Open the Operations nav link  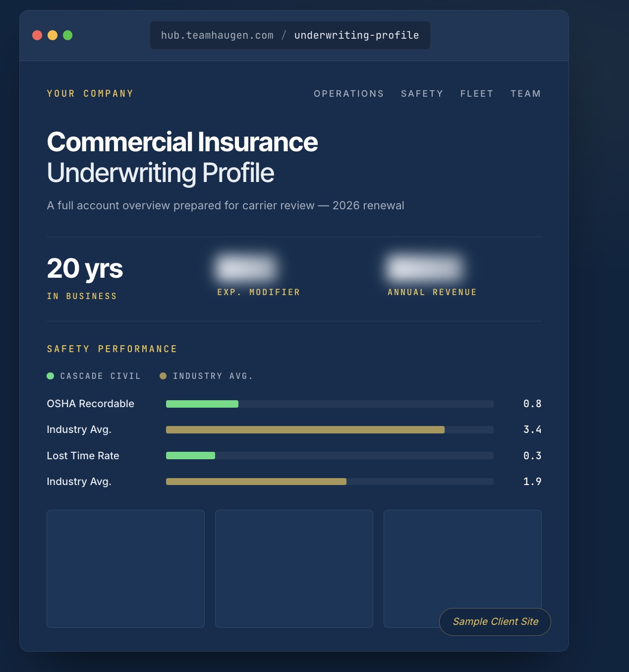pos(349,94)
